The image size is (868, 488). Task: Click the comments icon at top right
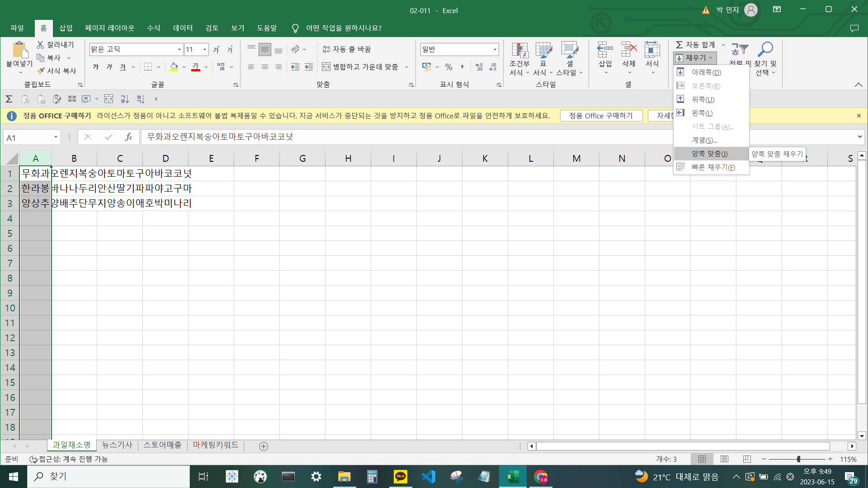point(854,28)
